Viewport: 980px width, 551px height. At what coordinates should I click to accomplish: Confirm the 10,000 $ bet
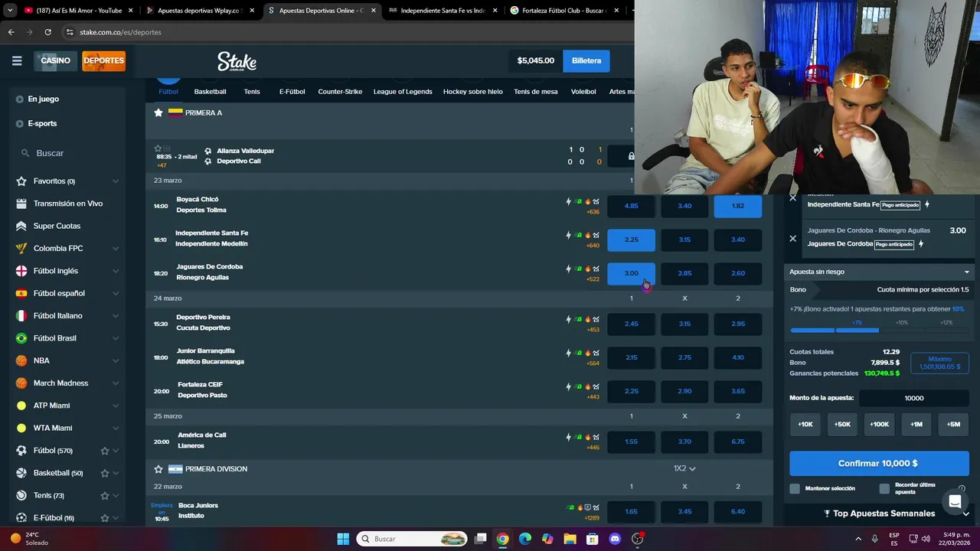(879, 463)
